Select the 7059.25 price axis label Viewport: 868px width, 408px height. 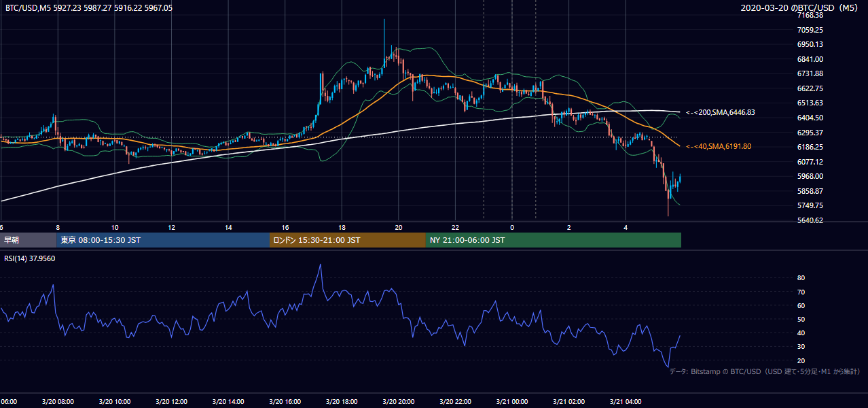tap(810, 30)
